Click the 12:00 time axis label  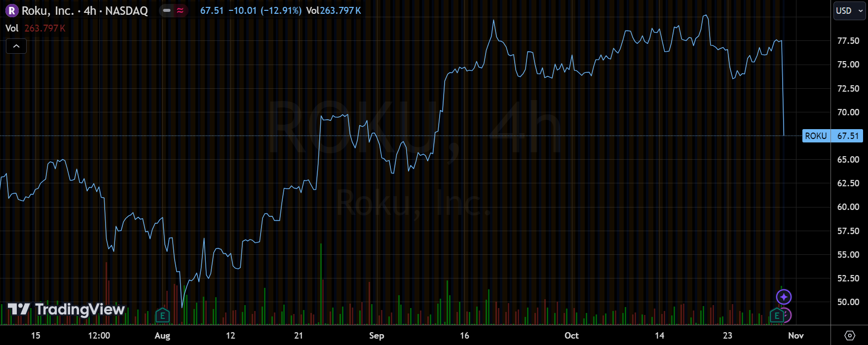(99, 336)
